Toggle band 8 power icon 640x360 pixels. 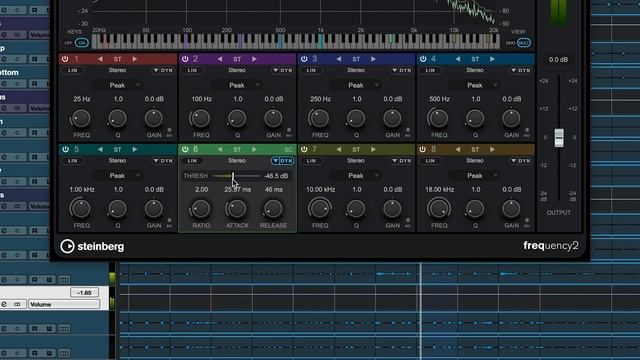(423, 149)
